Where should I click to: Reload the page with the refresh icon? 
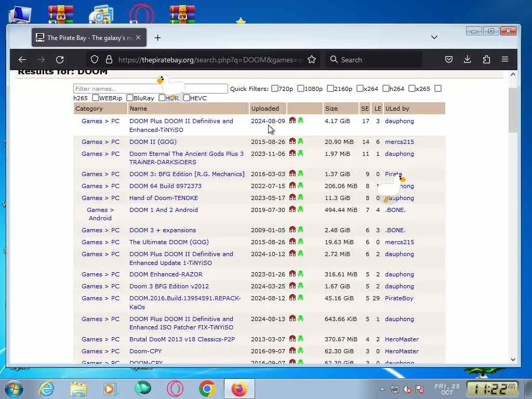point(60,60)
